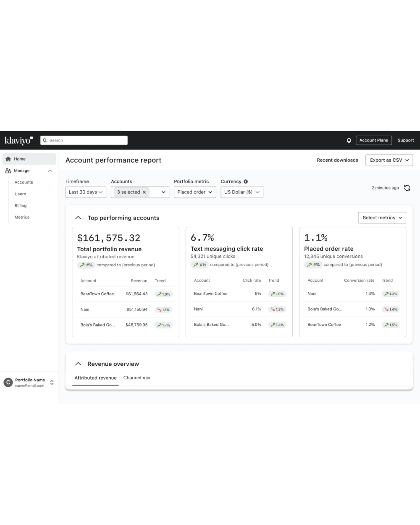Open Recent downloads

(x=337, y=160)
